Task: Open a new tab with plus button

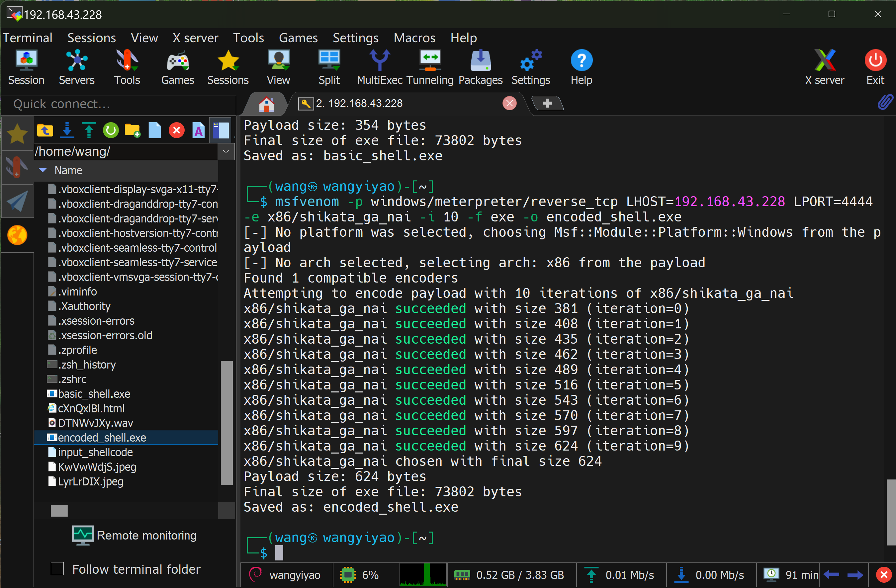Action: [547, 103]
